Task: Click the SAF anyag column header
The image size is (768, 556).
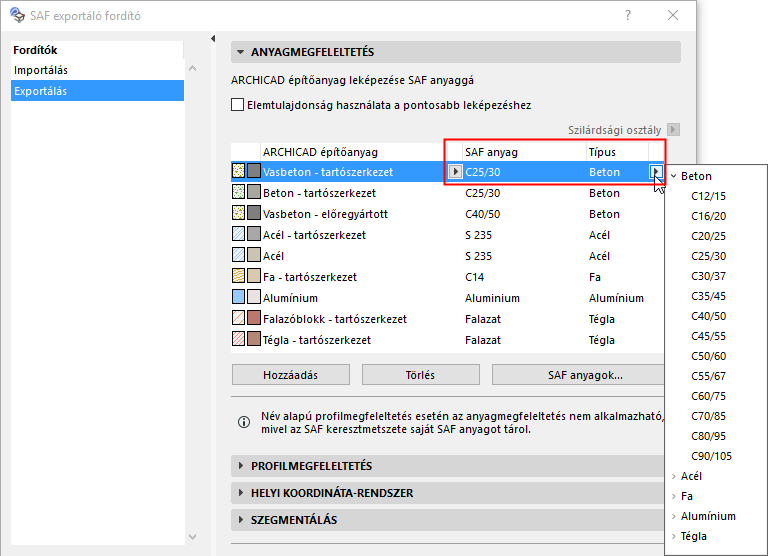Action: point(524,152)
